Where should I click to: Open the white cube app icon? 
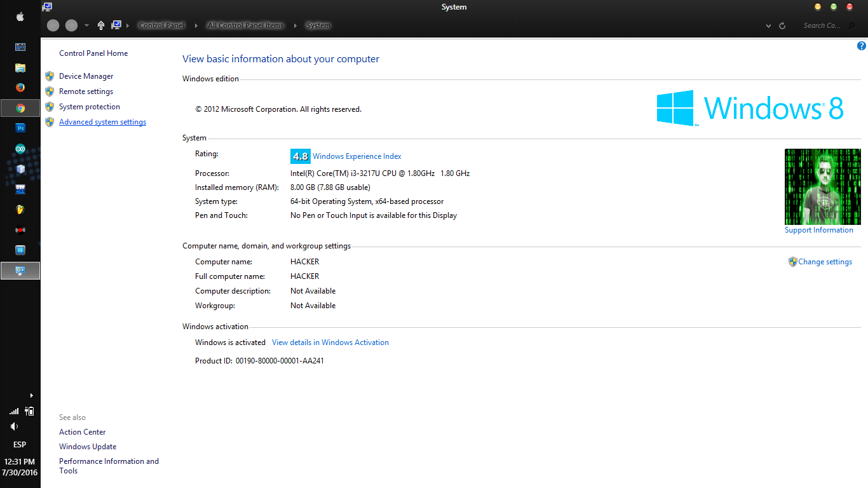click(x=20, y=169)
